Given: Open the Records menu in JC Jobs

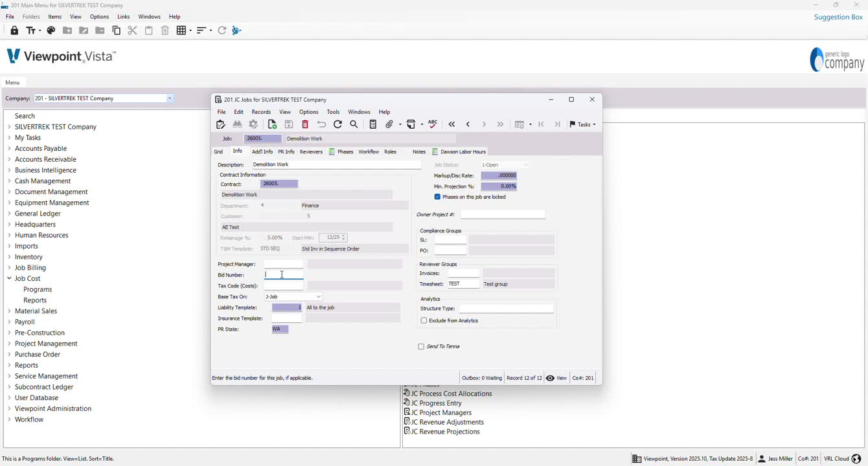Looking at the screenshot, I should pos(261,112).
